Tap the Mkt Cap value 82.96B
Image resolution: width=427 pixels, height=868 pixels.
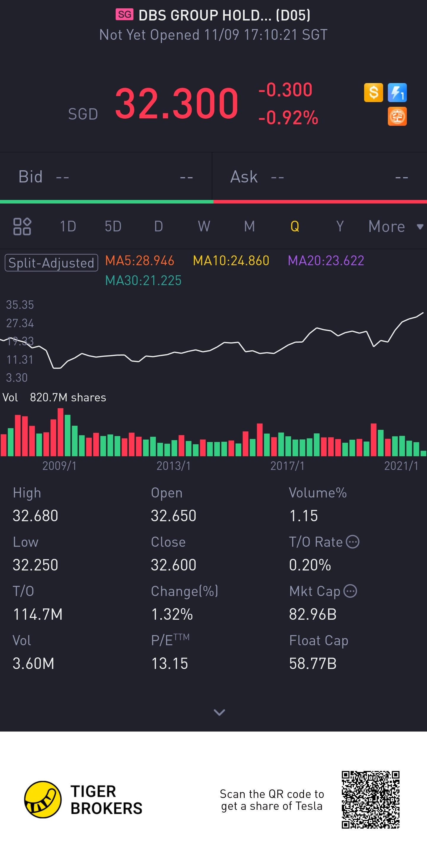pos(313,614)
